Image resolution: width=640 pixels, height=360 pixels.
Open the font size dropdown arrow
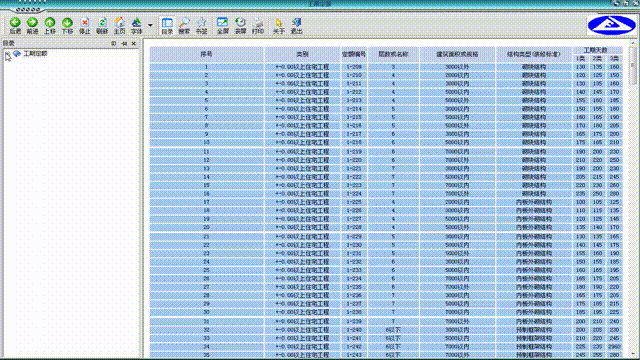click(150, 25)
